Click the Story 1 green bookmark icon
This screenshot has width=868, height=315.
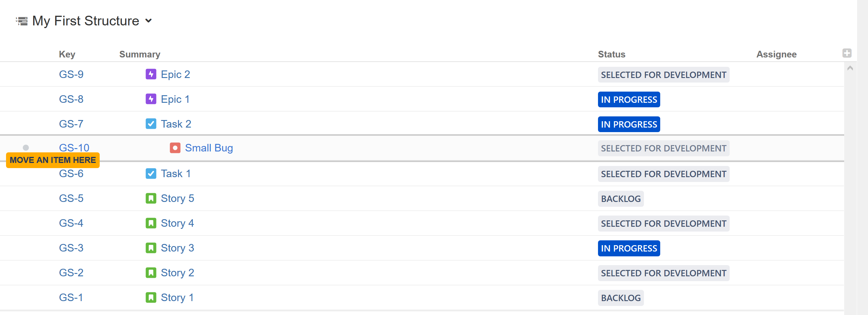pyautogui.click(x=151, y=297)
